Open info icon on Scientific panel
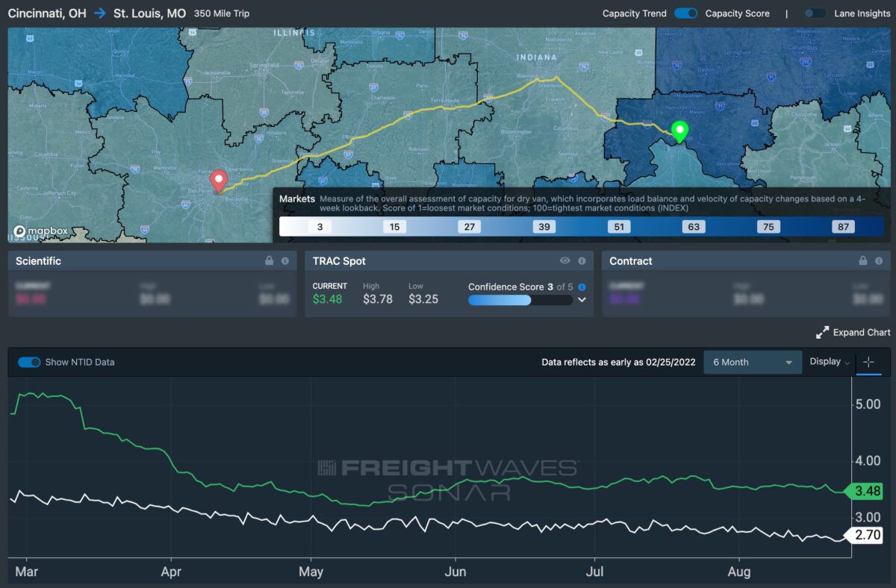The width and height of the screenshot is (896, 588). (285, 261)
